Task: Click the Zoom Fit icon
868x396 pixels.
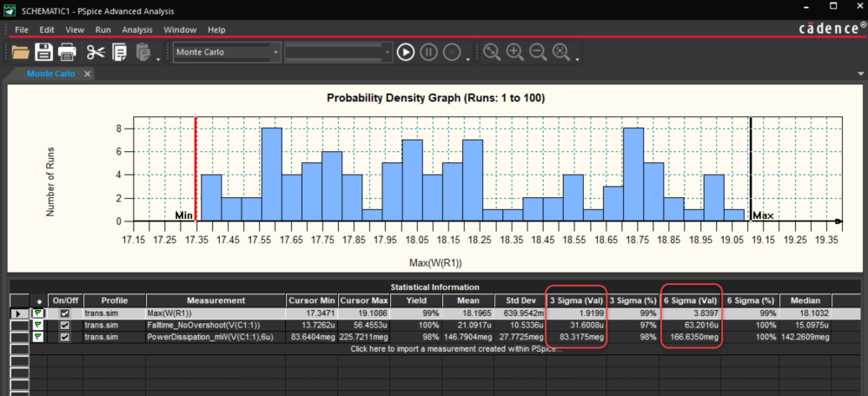Action: click(560, 51)
